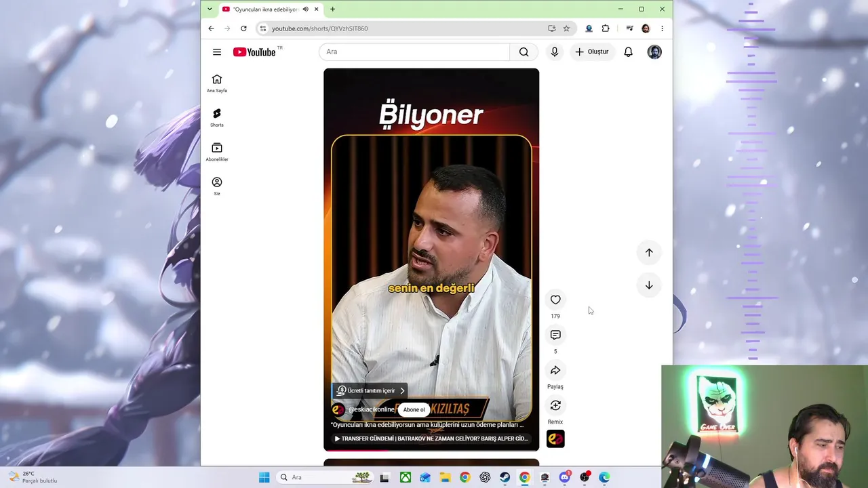Like the short with the heart icon

point(555,300)
